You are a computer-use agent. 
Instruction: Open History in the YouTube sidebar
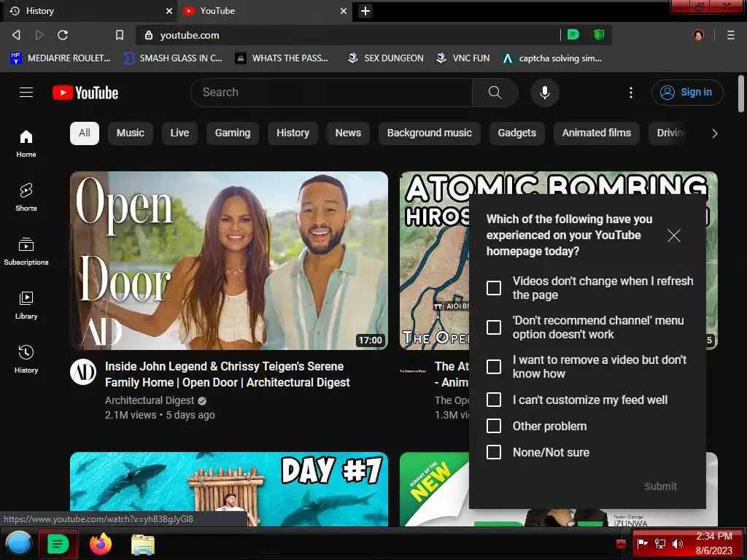[26, 359]
